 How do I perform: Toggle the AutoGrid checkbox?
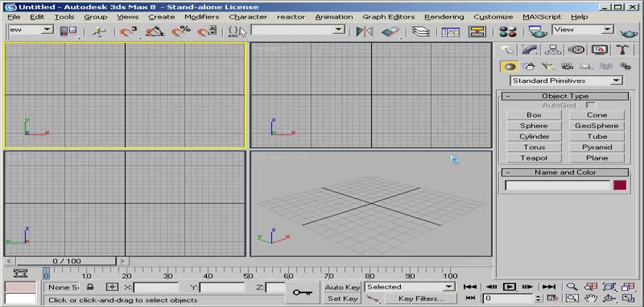[x=590, y=105]
